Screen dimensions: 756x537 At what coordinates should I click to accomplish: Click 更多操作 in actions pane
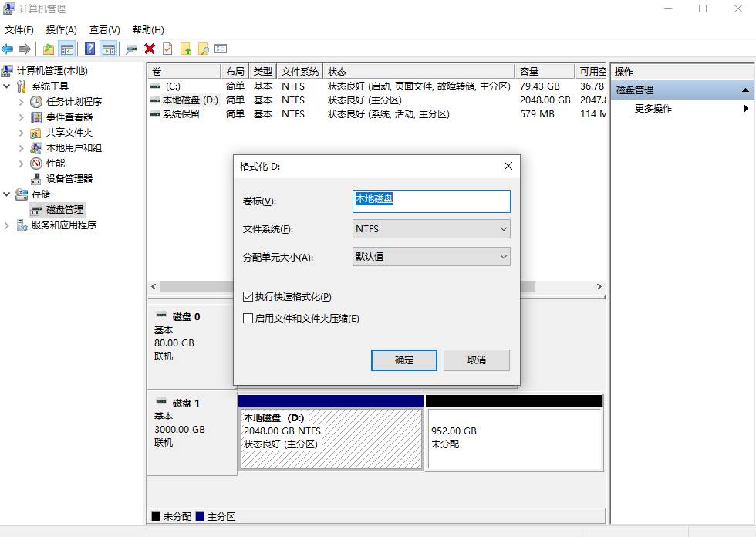653,109
